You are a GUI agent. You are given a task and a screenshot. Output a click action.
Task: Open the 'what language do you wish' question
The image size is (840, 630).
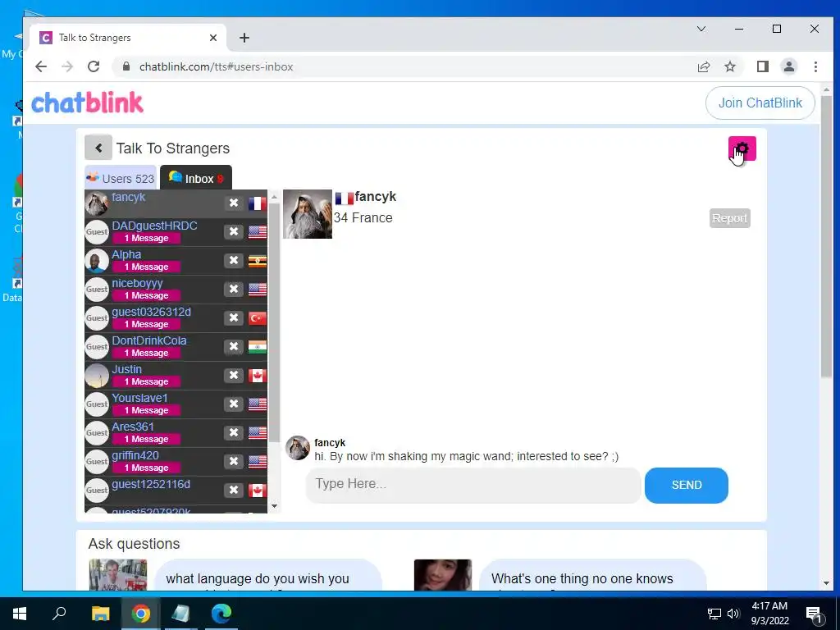(x=268, y=575)
